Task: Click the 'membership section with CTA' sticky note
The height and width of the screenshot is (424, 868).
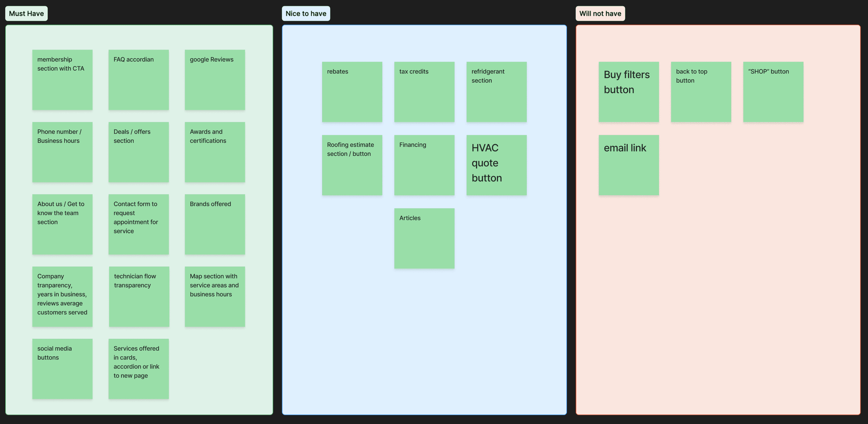Action: [62, 80]
